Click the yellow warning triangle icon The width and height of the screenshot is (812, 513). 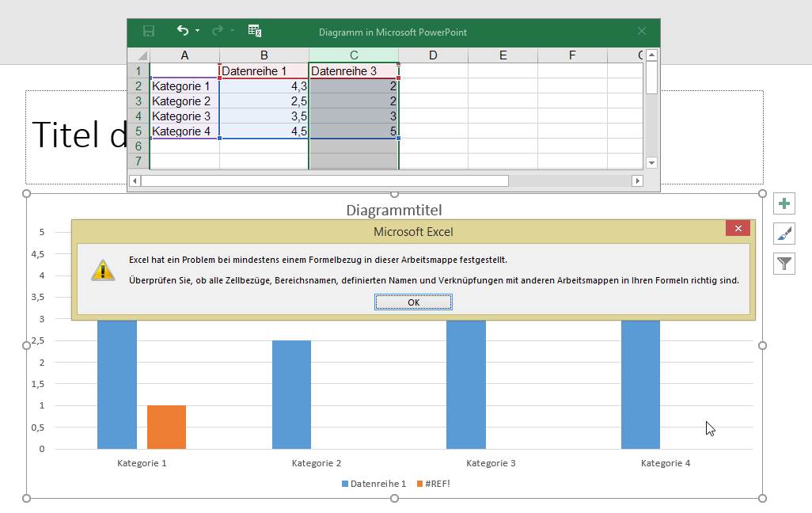pos(103,269)
